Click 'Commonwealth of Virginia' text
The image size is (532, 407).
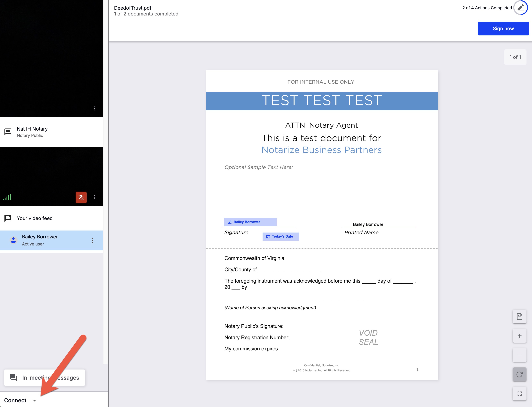254,258
